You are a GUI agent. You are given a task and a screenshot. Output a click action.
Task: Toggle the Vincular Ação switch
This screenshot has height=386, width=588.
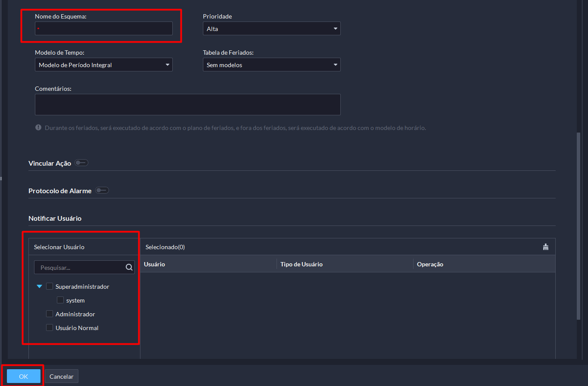(81, 163)
